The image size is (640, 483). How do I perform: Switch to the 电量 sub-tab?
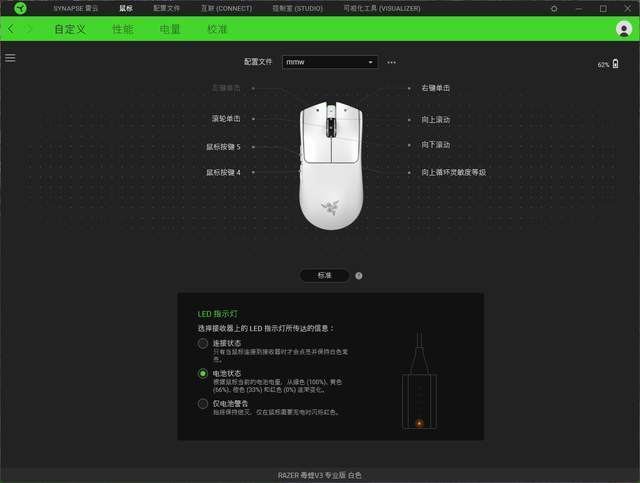(x=170, y=29)
